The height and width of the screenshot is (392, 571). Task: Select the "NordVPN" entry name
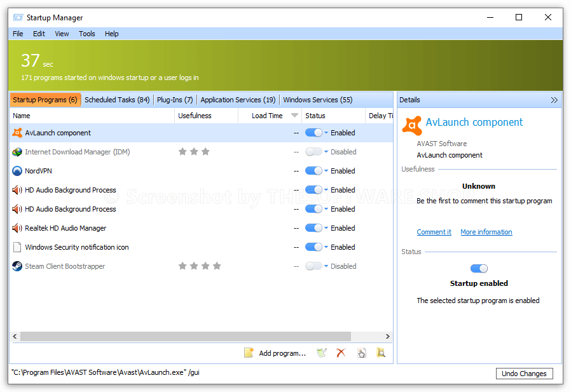click(39, 171)
